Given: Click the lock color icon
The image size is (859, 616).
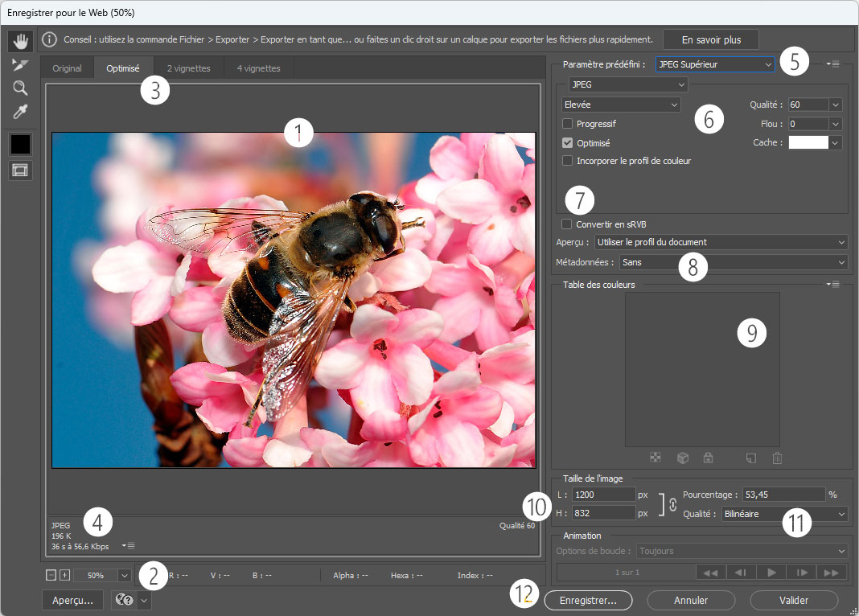Looking at the screenshot, I should point(709,458).
